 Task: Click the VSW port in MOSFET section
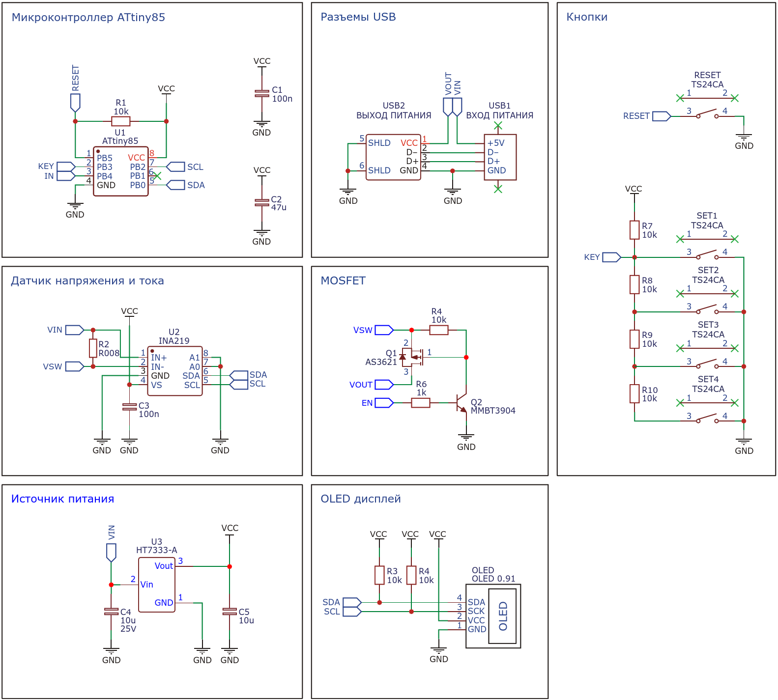click(384, 330)
